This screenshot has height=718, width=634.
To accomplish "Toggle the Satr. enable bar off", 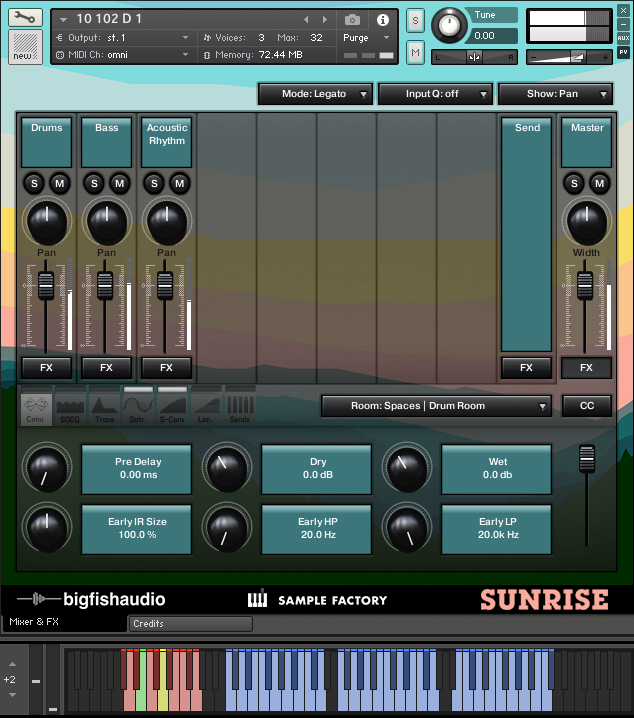I will click(x=138, y=389).
